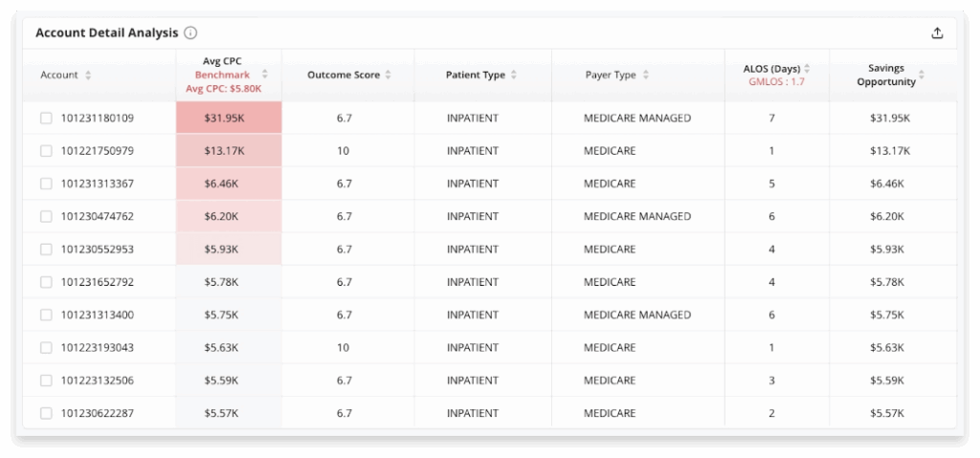The height and width of the screenshot is (458, 980).
Task: Click the $5.93K light pink Avg CPC cell
Action: tap(228, 250)
